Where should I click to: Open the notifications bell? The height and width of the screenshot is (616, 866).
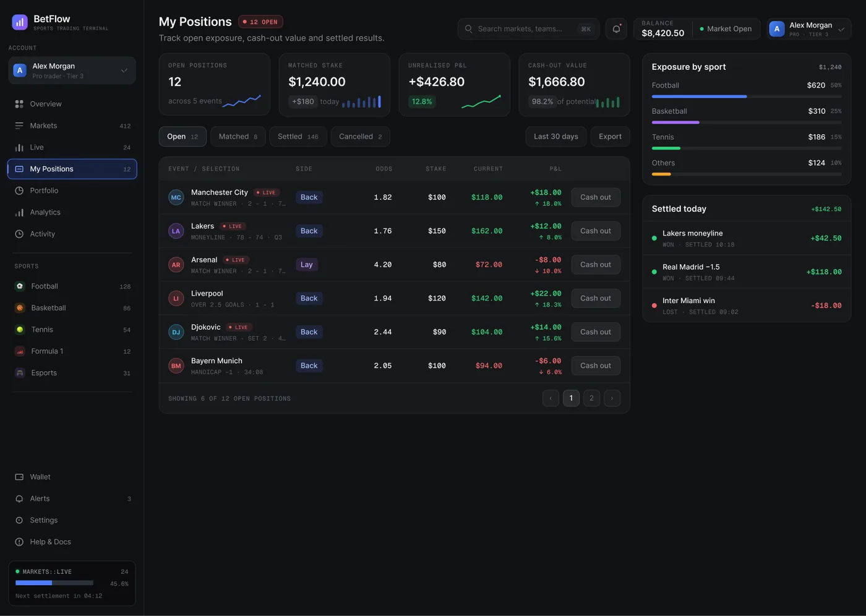pos(616,29)
